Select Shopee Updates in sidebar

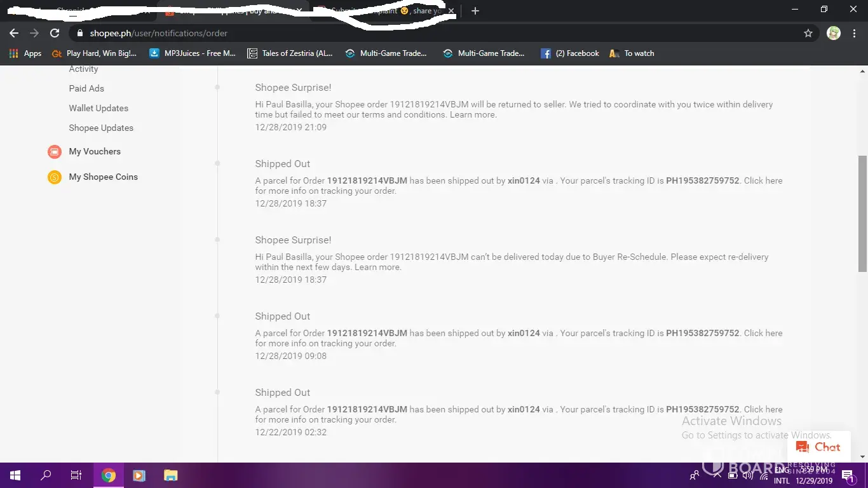(x=101, y=128)
